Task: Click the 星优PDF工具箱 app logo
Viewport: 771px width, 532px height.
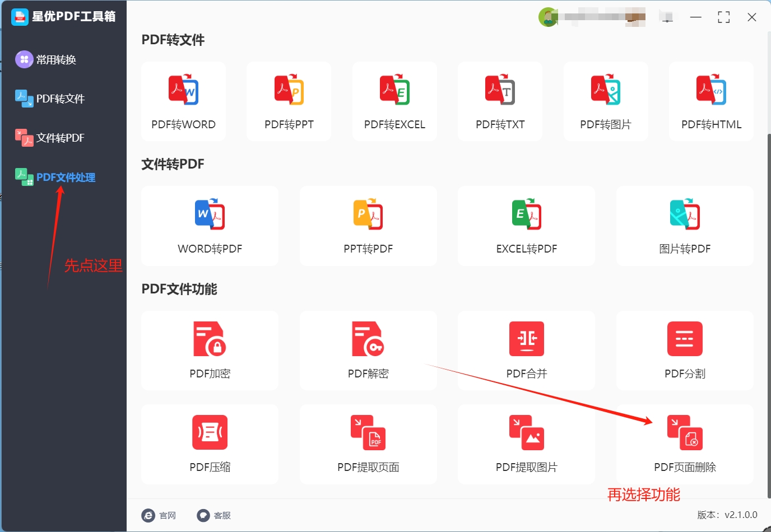Action: click(20, 17)
